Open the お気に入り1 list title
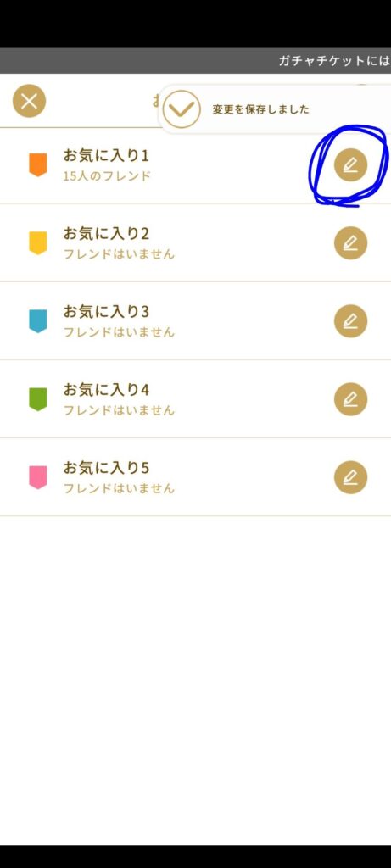 tap(106, 156)
